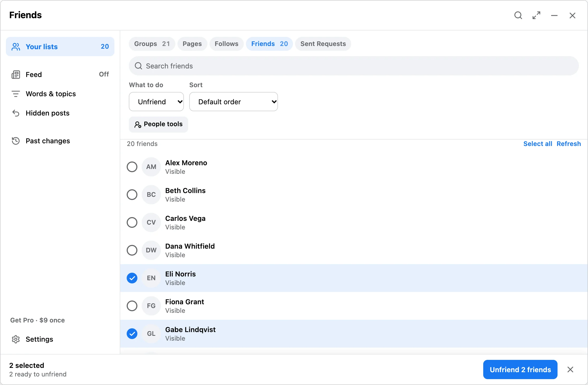Image resolution: width=588 pixels, height=385 pixels.
Task: Click the Beth Collins BC avatar
Action: click(151, 195)
